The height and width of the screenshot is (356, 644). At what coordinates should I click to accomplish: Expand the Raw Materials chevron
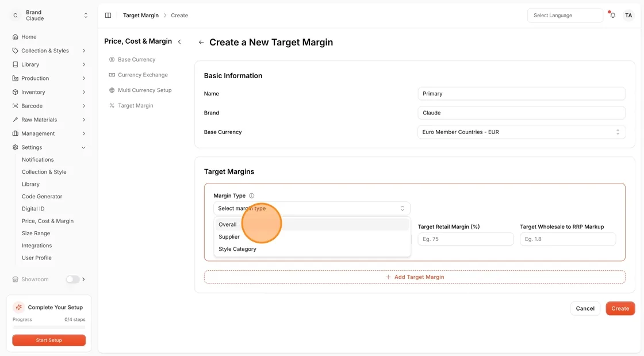84,120
